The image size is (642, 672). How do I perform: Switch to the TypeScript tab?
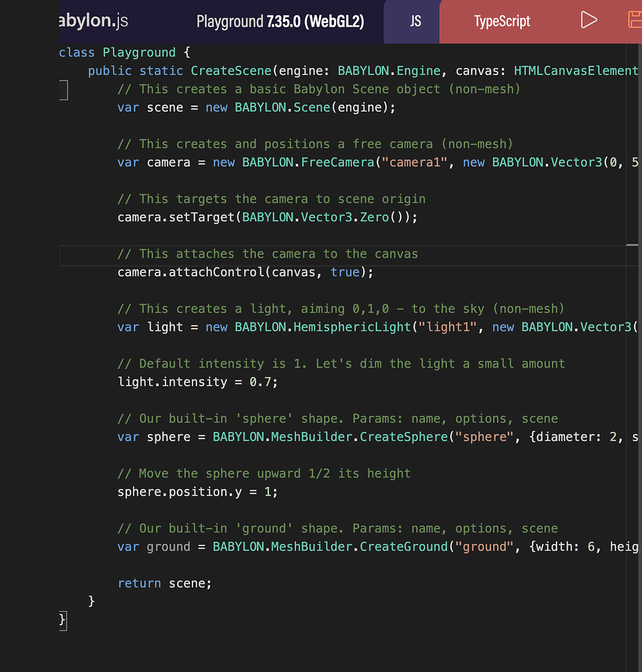coord(502,21)
